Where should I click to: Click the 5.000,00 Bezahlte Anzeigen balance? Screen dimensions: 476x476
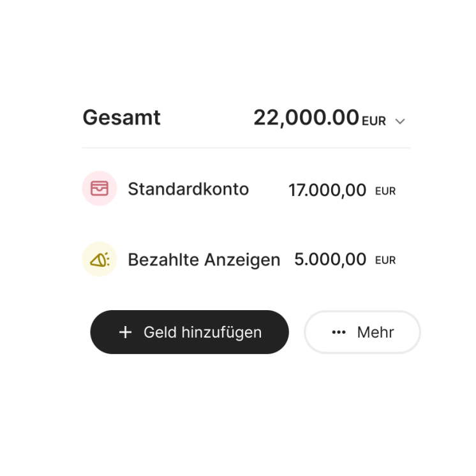(330, 259)
